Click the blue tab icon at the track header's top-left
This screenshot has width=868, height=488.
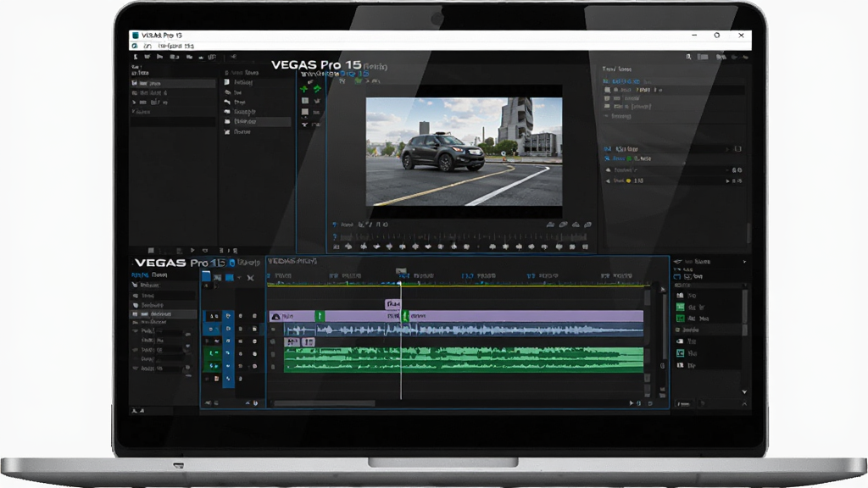click(x=206, y=276)
